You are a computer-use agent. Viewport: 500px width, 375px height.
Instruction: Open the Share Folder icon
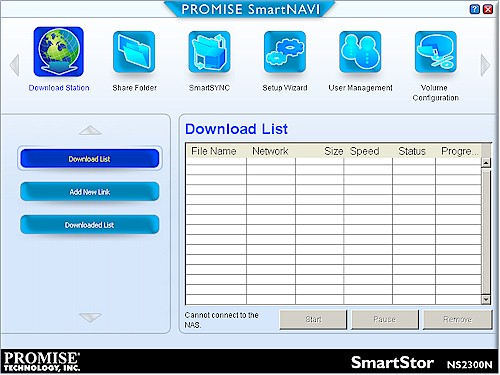[134, 52]
